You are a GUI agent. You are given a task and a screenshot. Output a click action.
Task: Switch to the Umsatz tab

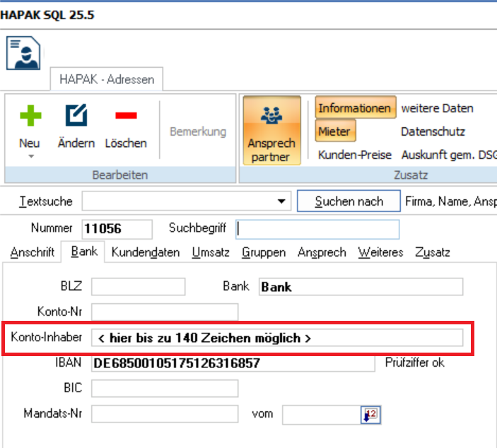point(210,252)
